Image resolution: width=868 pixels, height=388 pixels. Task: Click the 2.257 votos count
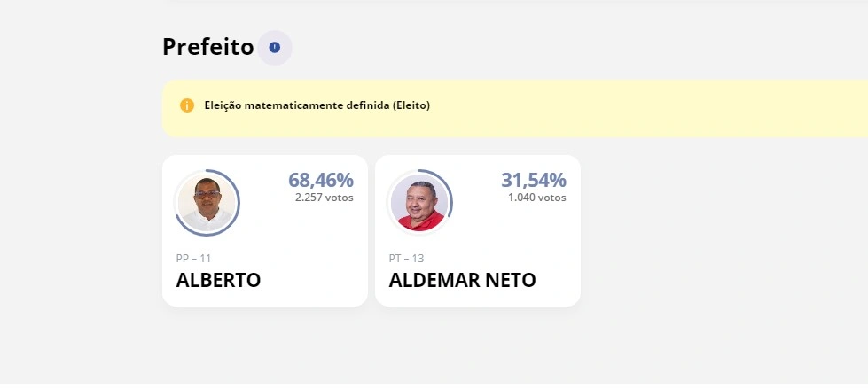pos(324,198)
